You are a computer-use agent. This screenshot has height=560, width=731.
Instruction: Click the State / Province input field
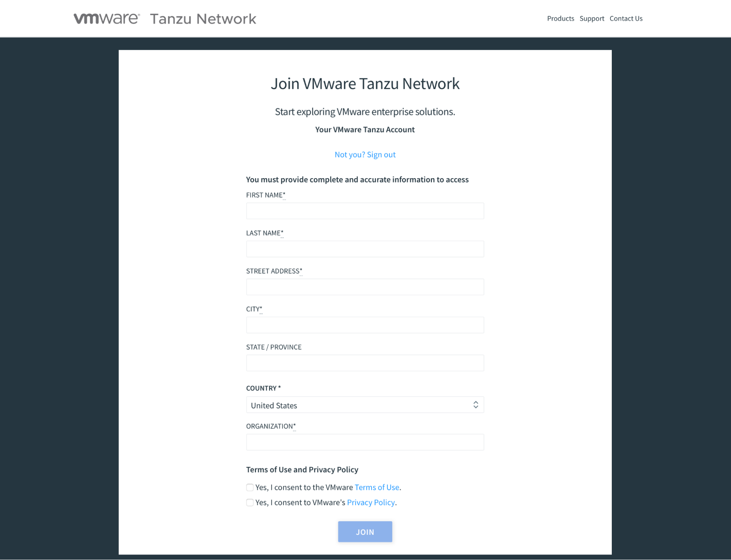tap(365, 362)
